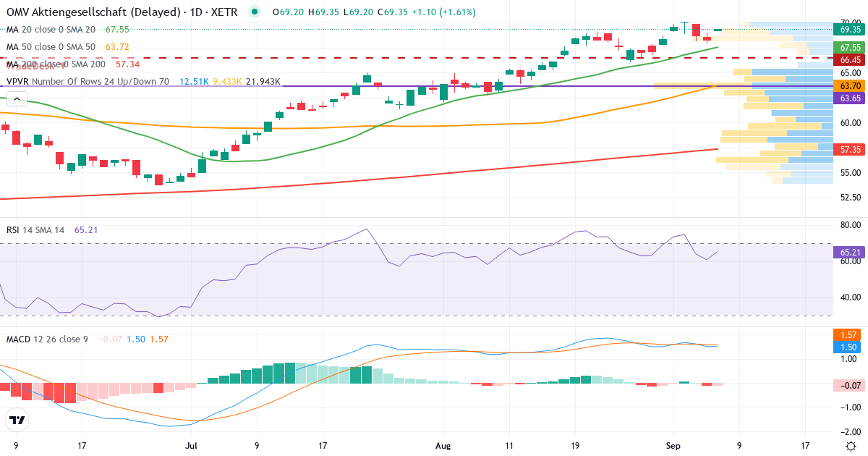
Task: Click the orange 63.70 price label
Action: (850, 85)
